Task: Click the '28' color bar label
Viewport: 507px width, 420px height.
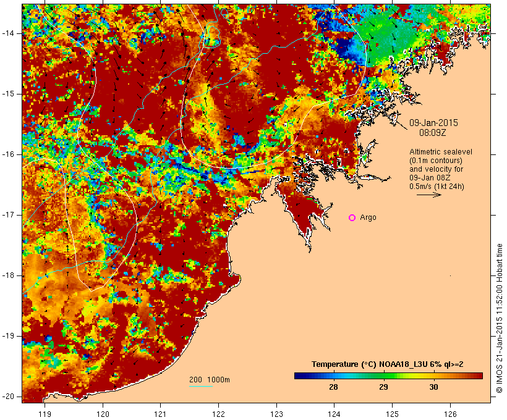Action: click(x=333, y=387)
